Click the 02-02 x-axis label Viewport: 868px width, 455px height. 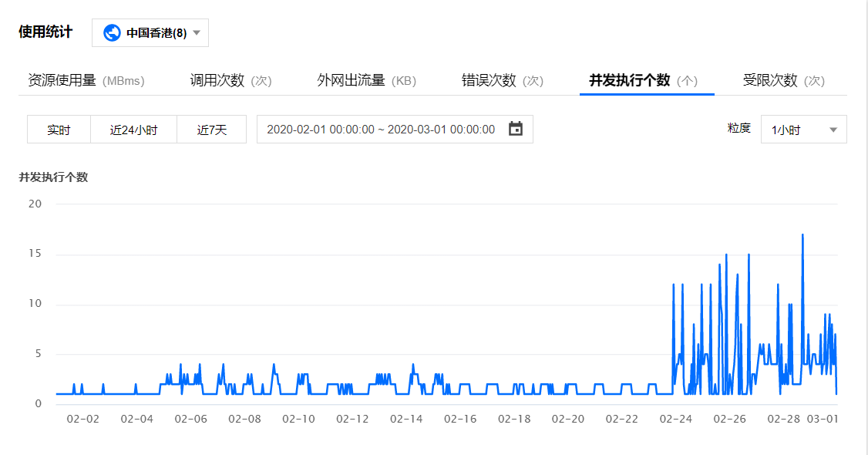(x=83, y=419)
